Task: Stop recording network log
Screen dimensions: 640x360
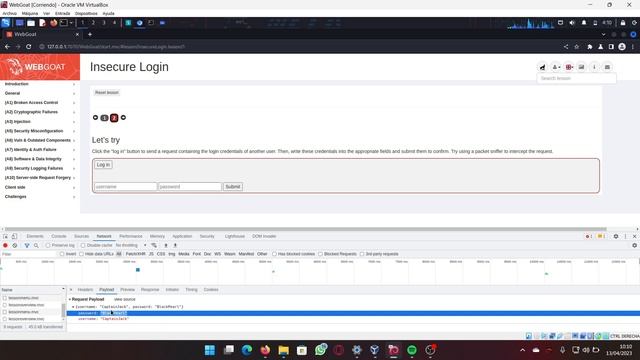Action: coord(5,245)
